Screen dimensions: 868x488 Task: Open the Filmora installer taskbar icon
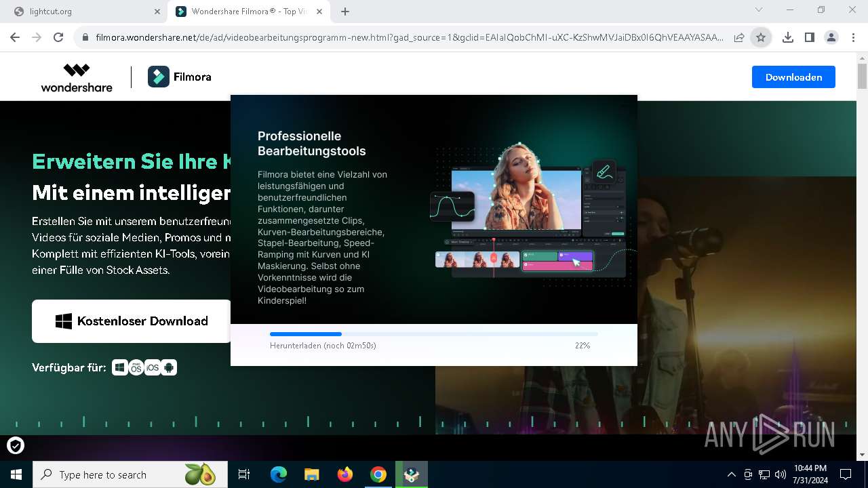[412, 474]
